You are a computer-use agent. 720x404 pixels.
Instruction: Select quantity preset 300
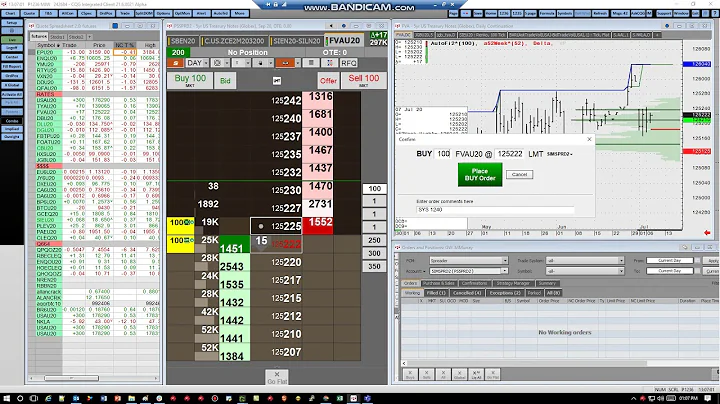pos(374,253)
